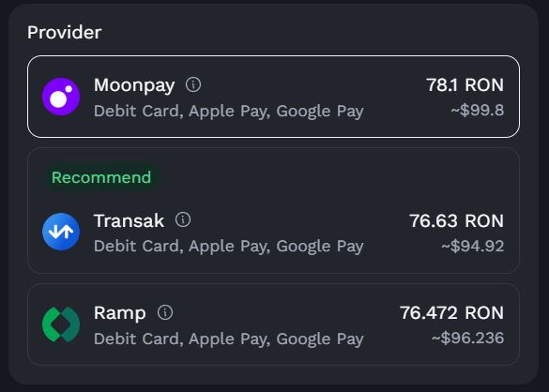This screenshot has height=392, width=549.
Task: Select the Transak provider card
Action: coord(273,210)
